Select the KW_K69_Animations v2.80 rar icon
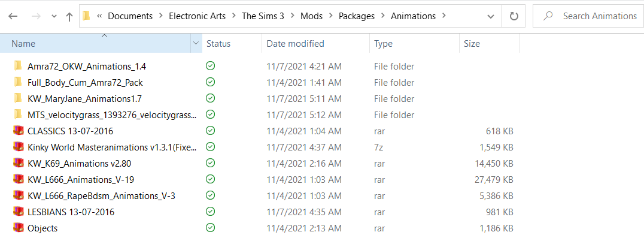The height and width of the screenshot is (247, 644). [x=18, y=163]
